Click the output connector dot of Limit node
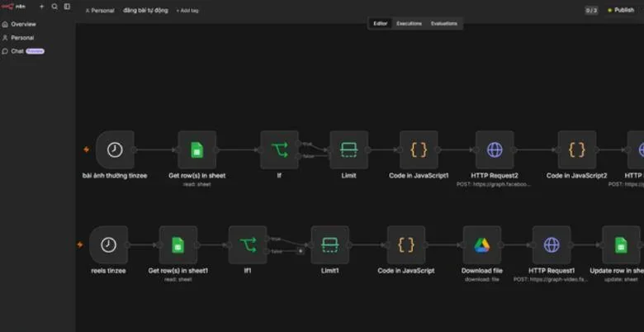The width and height of the screenshot is (644, 332). [x=368, y=149]
